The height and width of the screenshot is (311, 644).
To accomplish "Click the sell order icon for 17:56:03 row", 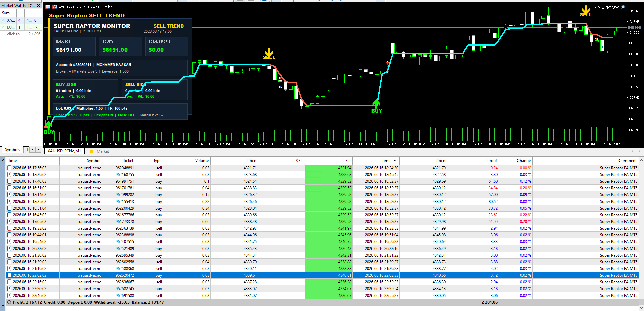I will point(9,168).
